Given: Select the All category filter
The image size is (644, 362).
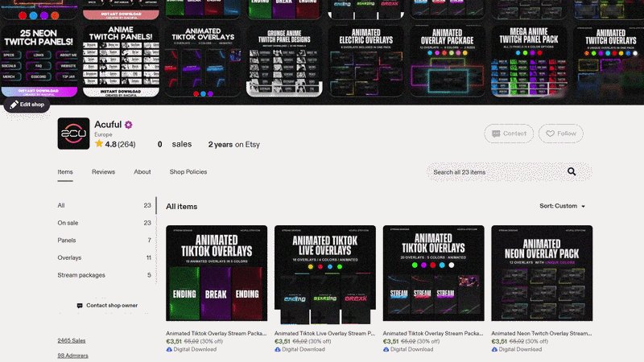Looking at the screenshot, I should click(105, 205).
